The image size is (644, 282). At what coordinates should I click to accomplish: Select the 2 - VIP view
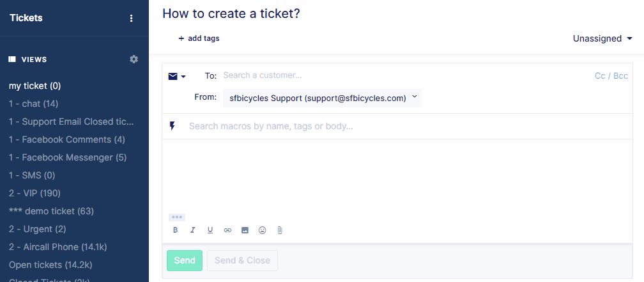[x=35, y=193]
